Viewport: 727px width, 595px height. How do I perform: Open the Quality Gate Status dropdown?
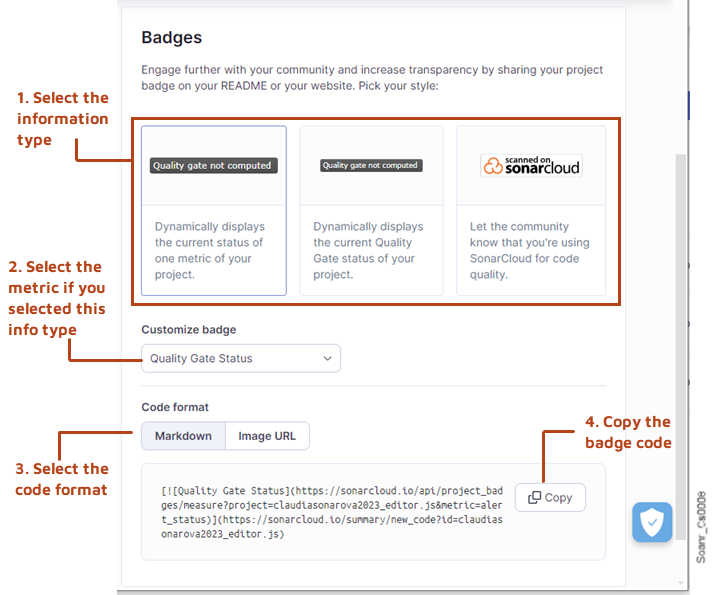click(x=240, y=358)
